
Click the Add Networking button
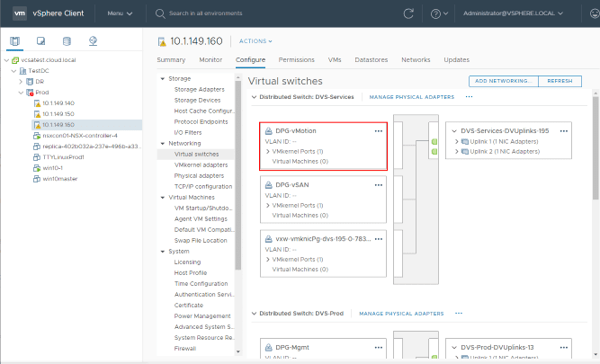point(503,81)
